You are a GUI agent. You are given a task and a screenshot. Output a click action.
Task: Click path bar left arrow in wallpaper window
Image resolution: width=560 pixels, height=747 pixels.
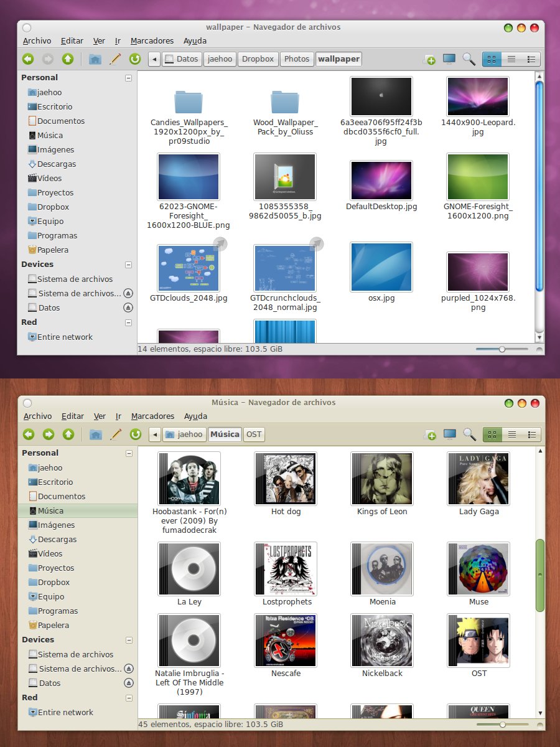click(x=154, y=59)
